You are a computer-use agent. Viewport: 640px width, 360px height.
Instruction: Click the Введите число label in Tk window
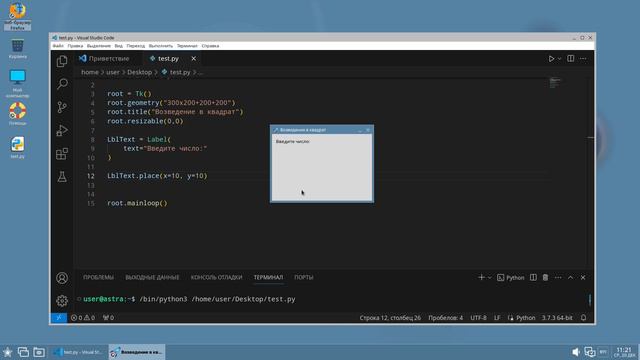[x=293, y=142]
